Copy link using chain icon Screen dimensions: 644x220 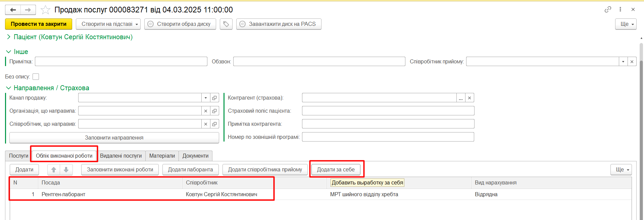pos(608,9)
